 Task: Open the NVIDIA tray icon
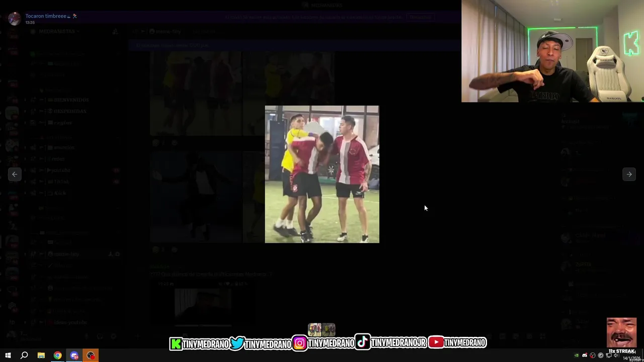[577, 355]
